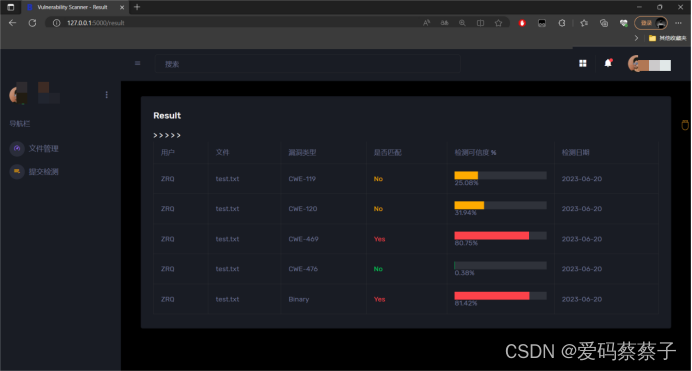Image resolution: width=692 pixels, height=371 pixels.
Task: Click the address bar URL 127.0.0.1:5000/result
Action: [96, 23]
